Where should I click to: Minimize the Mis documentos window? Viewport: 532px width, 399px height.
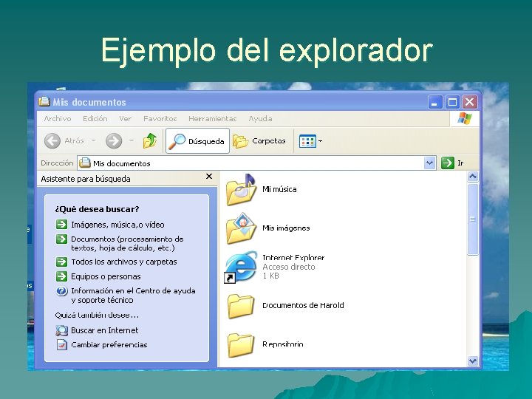(x=435, y=102)
